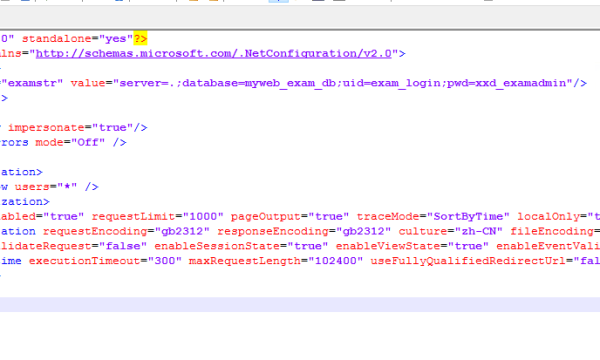Click the responseEncoding attribute
Screen dimensions: 600x360
click(273, 231)
